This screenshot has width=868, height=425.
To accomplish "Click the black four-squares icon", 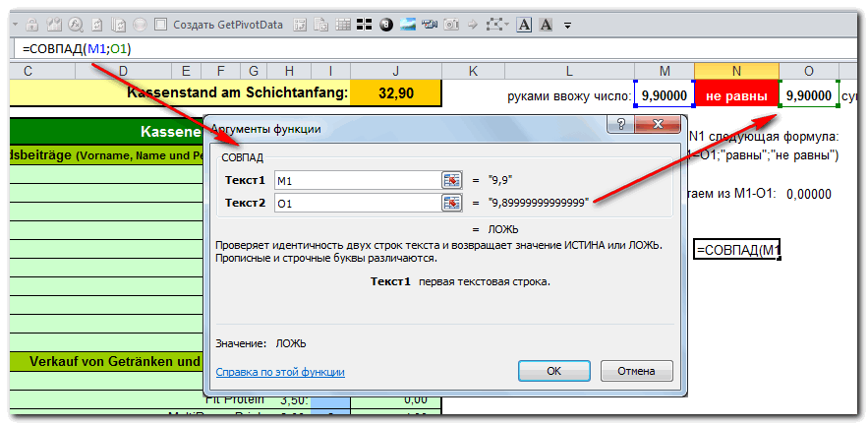I will pyautogui.click(x=364, y=25).
